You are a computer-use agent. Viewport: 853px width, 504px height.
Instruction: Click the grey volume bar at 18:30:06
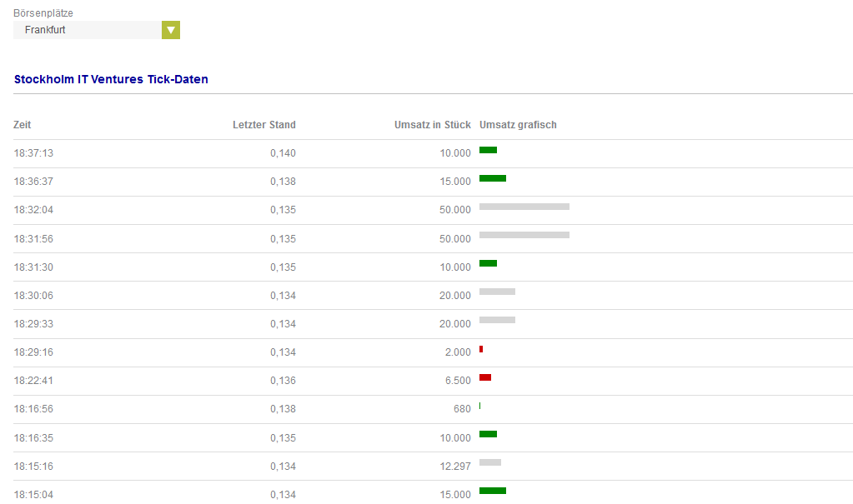[497, 292]
